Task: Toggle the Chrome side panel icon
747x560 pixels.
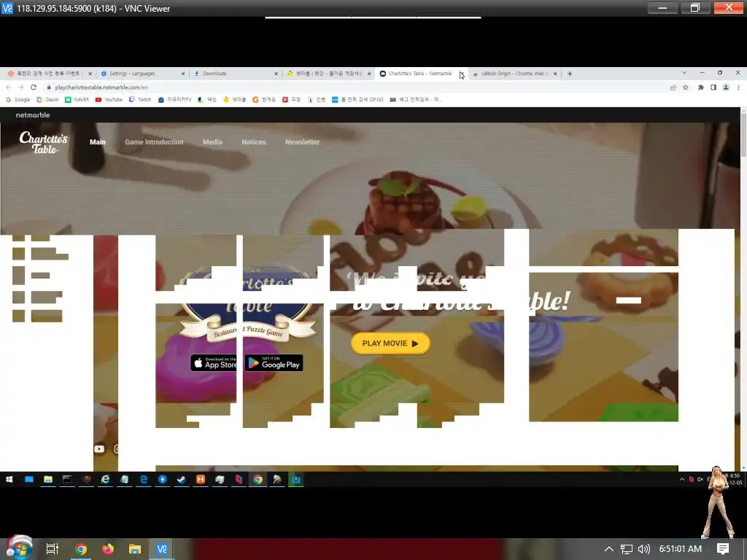Action: [x=713, y=87]
